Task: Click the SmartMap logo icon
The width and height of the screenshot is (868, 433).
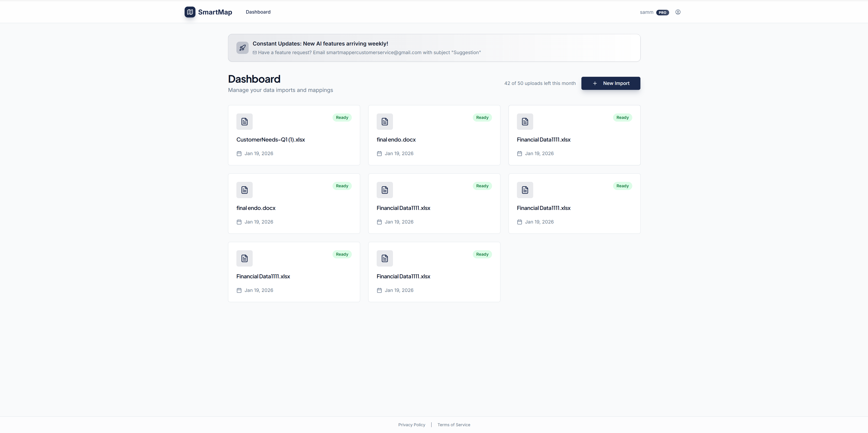Action: [190, 12]
